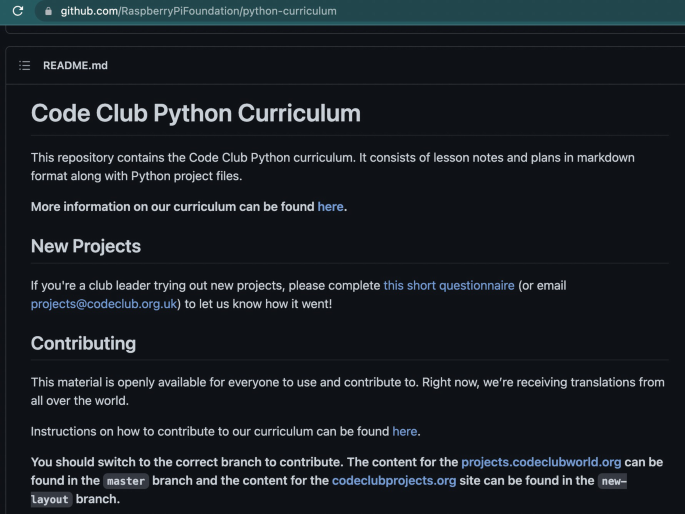Image resolution: width=685 pixels, height=514 pixels.
Task: Reload the page with the browser refresh icon
Action: [18, 11]
